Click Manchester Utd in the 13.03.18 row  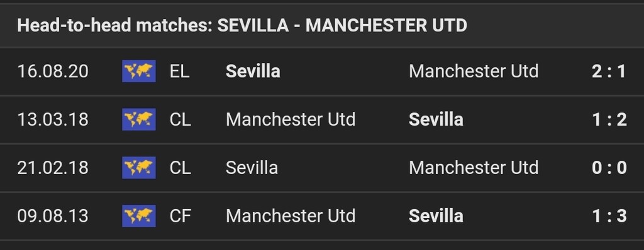pyautogui.click(x=291, y=119)
